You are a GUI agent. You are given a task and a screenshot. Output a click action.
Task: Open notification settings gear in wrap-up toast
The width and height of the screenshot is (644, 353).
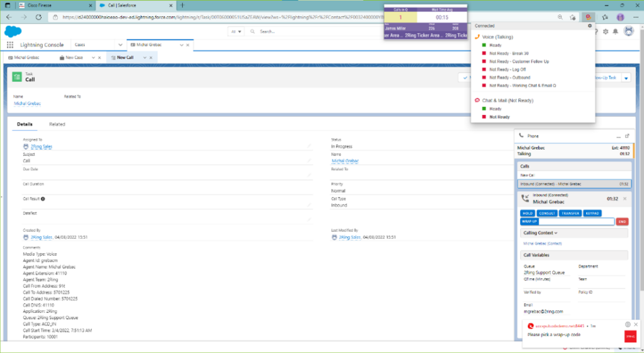click(x=628, y=324)
